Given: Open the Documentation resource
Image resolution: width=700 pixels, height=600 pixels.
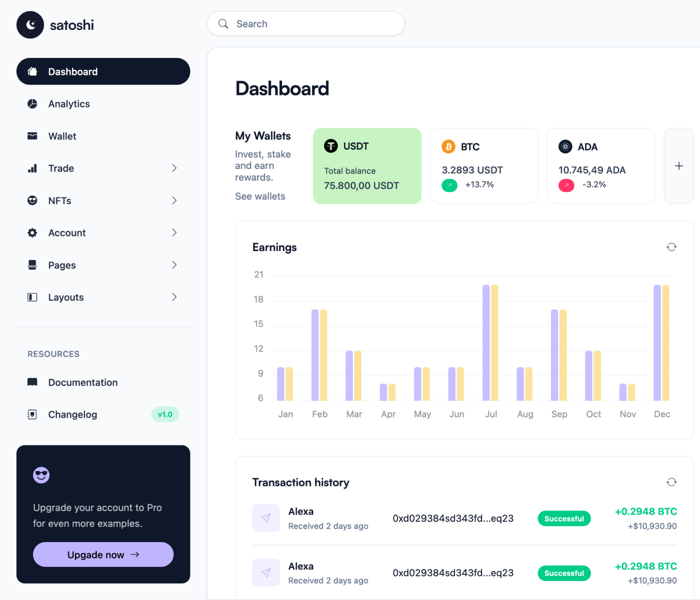Looking at the screenshot, I should 82,382.
